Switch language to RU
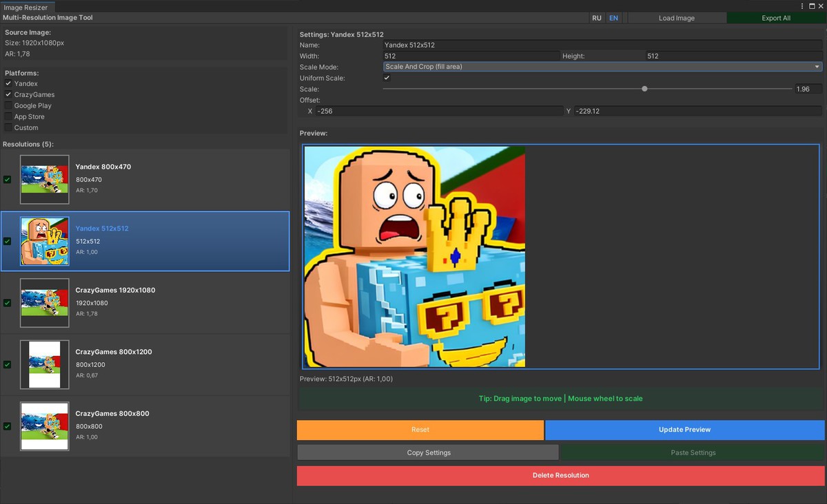Screen dimensions: 827x504 (x=597, y=18)
